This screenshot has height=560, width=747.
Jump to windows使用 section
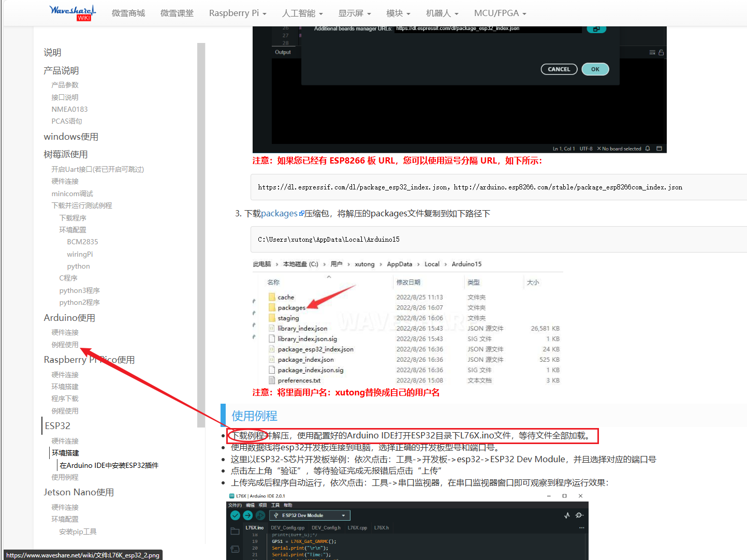click(71, 137)
